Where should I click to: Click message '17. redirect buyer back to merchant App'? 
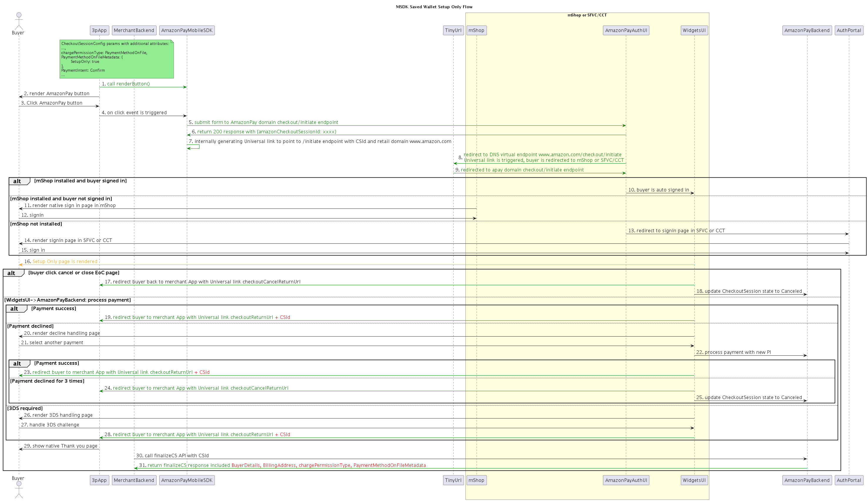pyautogui.click(x=202, y=282)
